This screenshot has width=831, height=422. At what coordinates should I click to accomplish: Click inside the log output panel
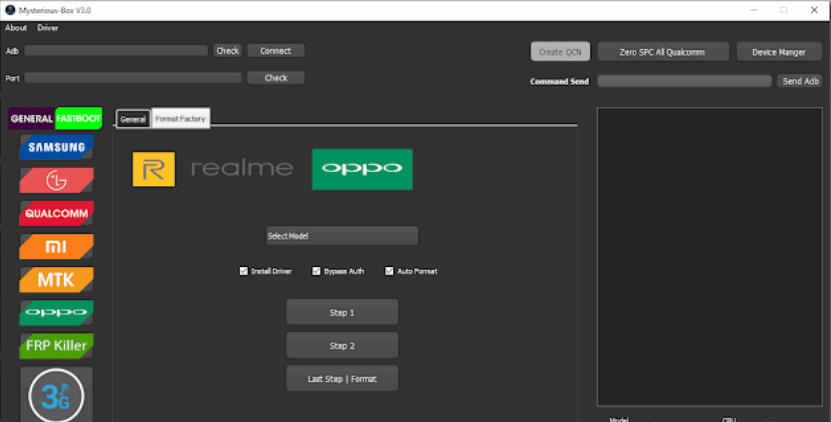coord(710,257)
